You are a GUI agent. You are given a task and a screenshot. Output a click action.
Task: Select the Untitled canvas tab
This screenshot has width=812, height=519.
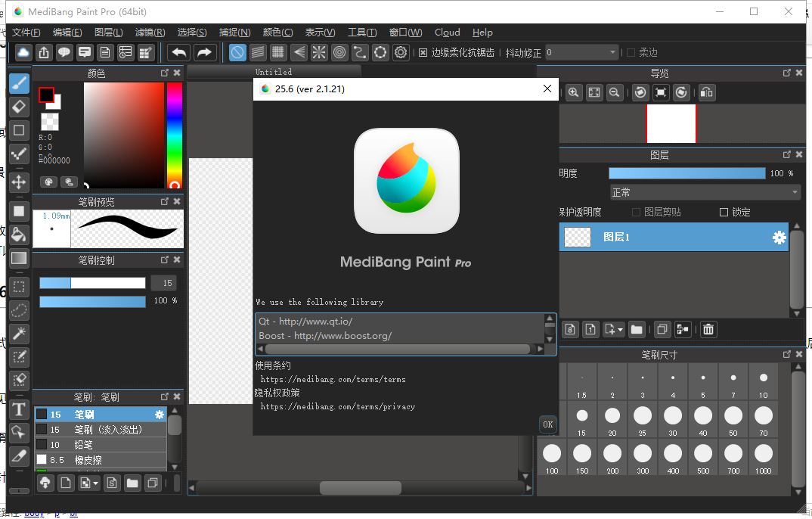point(274,72)
